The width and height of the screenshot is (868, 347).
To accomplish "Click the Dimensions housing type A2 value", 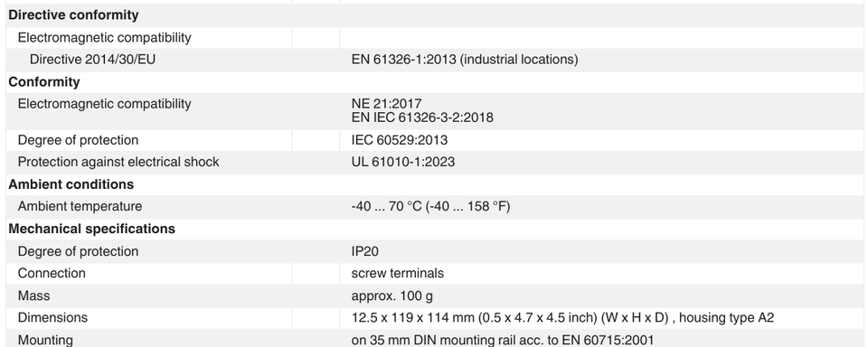I will [562, 318].
